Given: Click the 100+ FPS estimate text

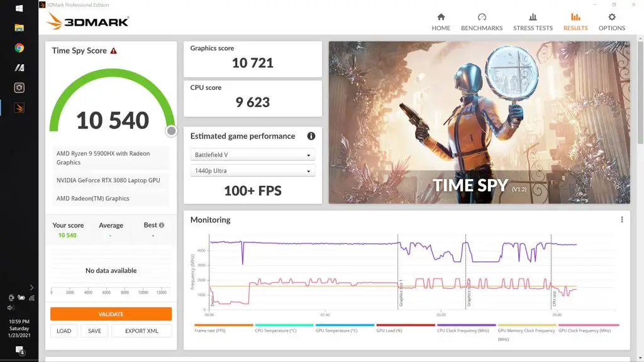Looking at the screenshot, I should pyautogui.click(x=253, y=191).
